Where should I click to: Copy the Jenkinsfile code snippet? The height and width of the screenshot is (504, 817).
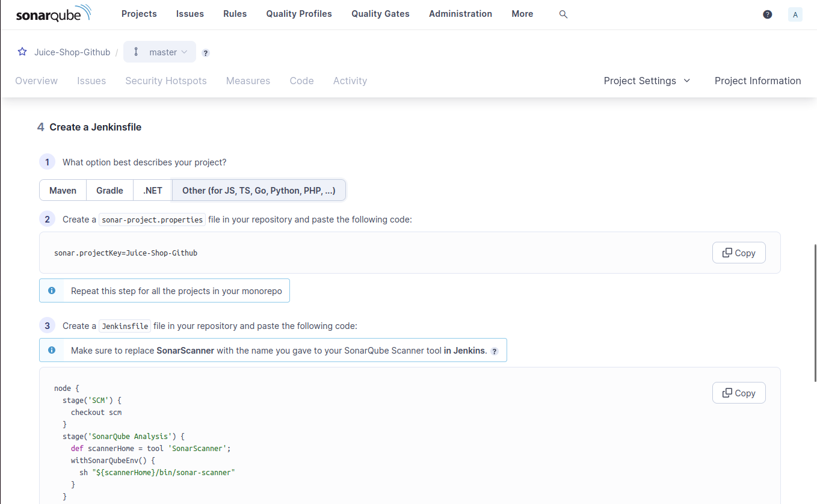coord(739,393)
